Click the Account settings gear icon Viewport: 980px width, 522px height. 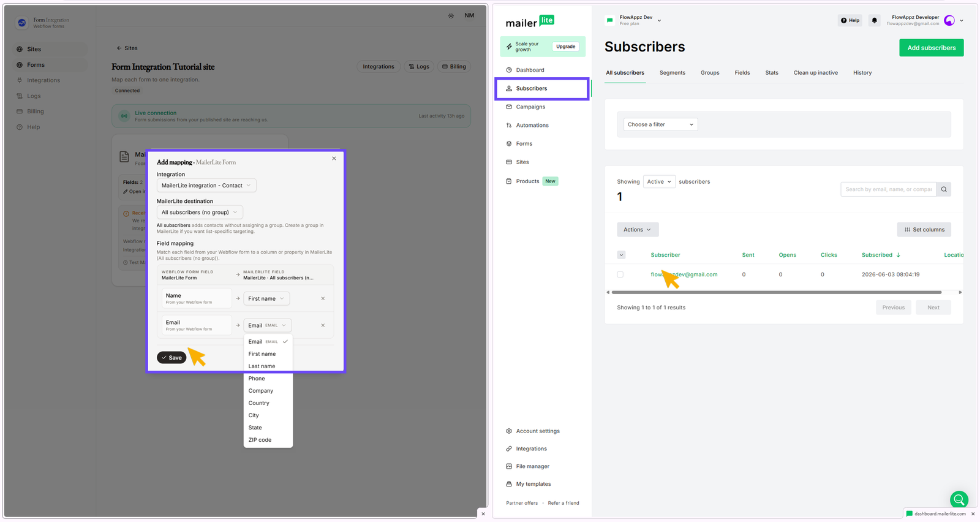(508, 431)
